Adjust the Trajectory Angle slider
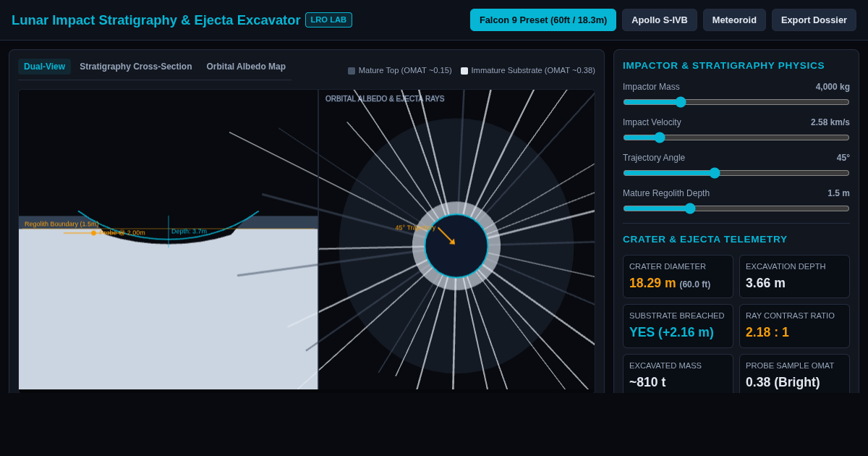The height and width of the screenshot is (456, 868). point(736,173)
